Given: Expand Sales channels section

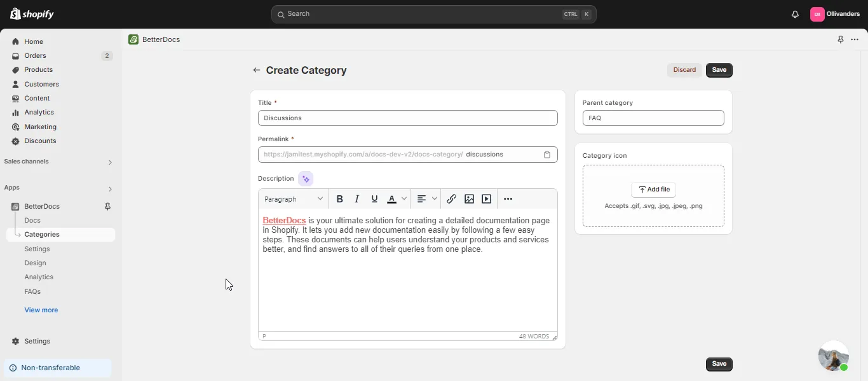Looking at the screenshot, I should 110,162.
